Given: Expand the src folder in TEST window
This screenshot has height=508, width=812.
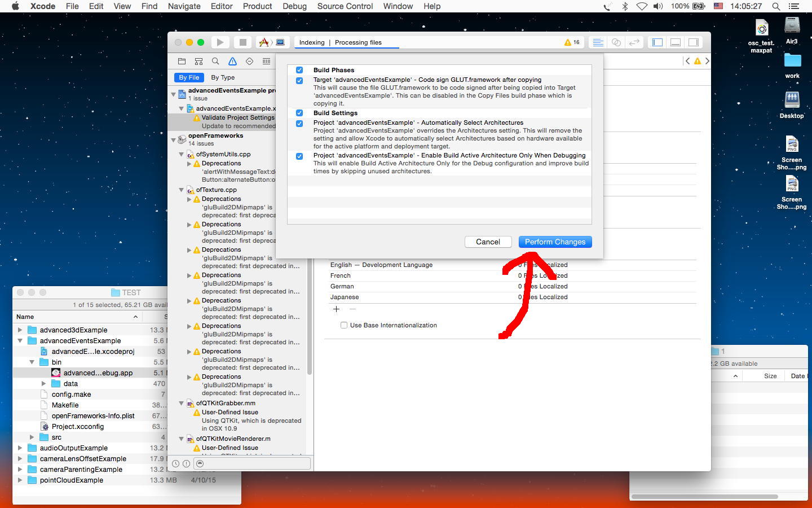Looking at the screenshot, I should point(32,437).
